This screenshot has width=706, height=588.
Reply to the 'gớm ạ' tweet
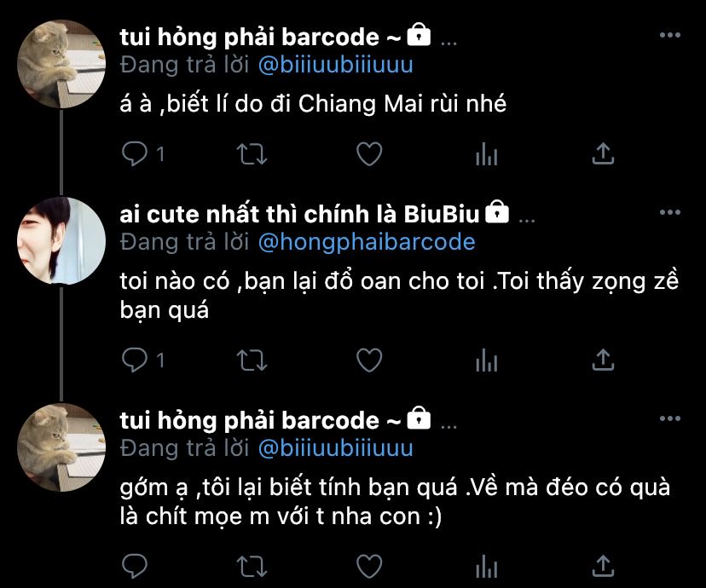point(135,566)
